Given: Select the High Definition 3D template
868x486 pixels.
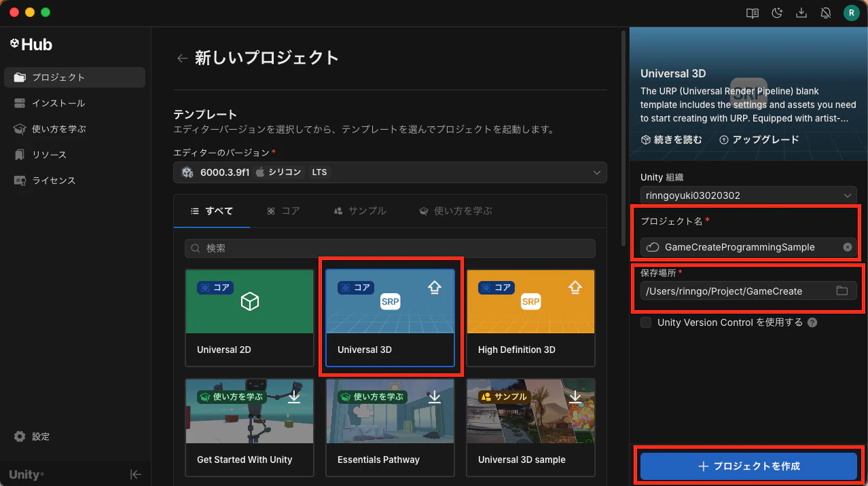Looking at the screenshot, I should coord(531,318).
